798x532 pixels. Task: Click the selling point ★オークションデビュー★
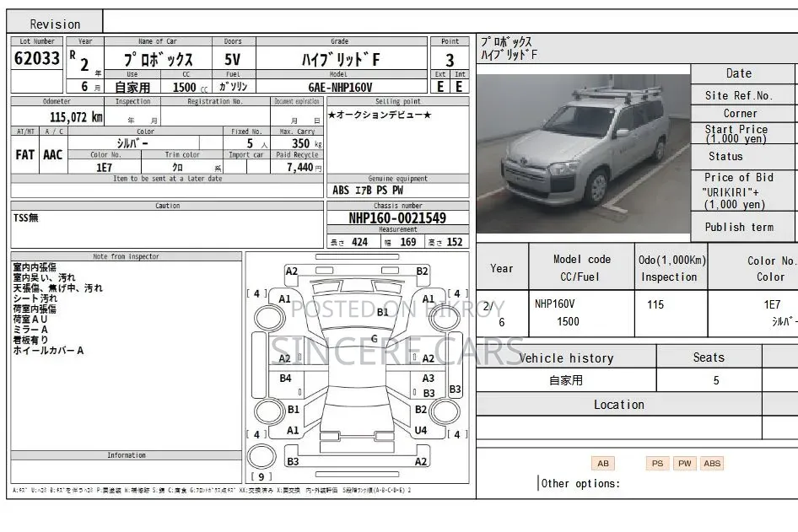379,115
